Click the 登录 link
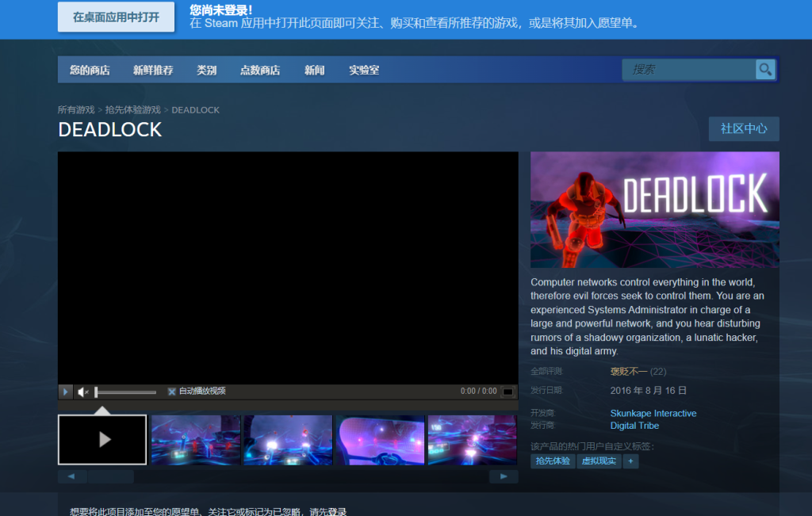Screen dimensions: 812x516 pos(336,511)
